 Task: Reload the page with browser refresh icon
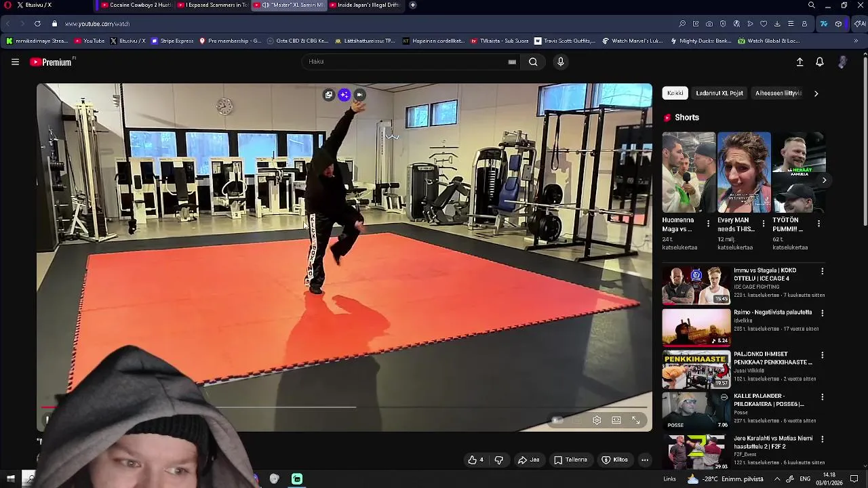37,24
